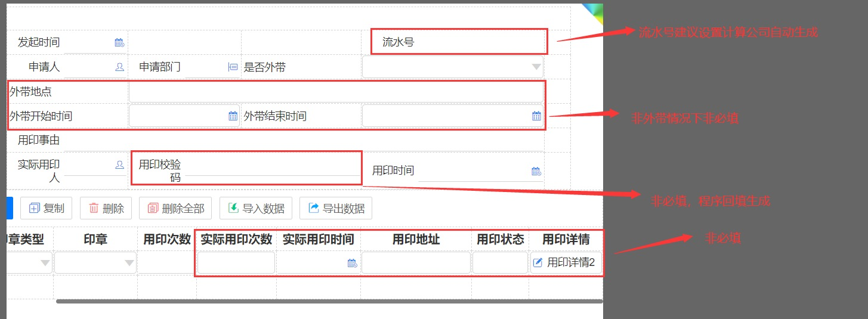The height and width of the screenshot is (319, 868).
Task: Click the person icon in 实际用印人 field
Action: point(119,165)
